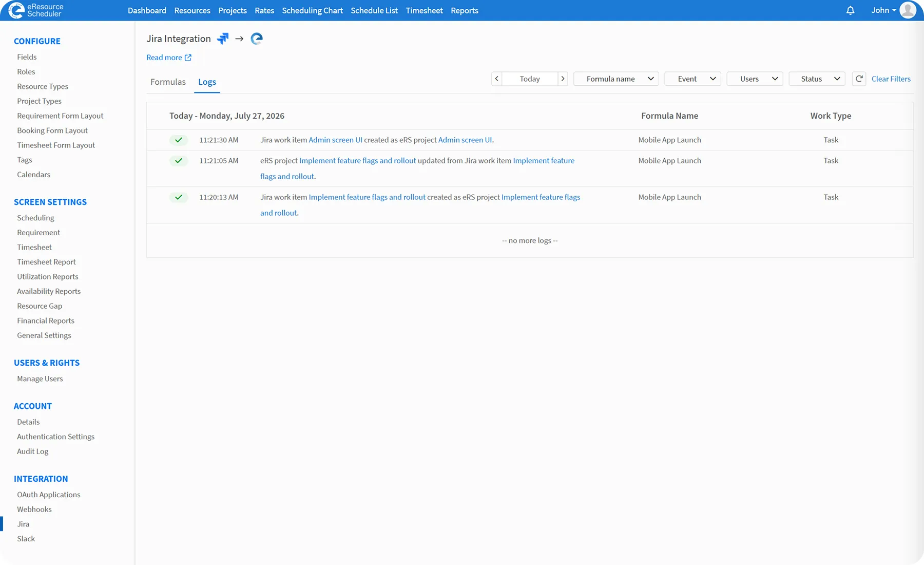
Task: Open Authentication Settings
Action: [55, 437]
